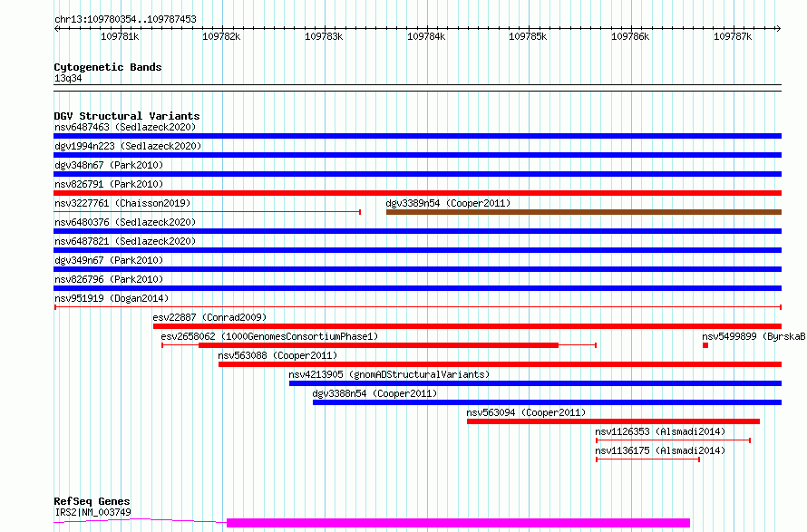
Task: Click the nsv826791 (Park2010) label
Action: (109, 184)
